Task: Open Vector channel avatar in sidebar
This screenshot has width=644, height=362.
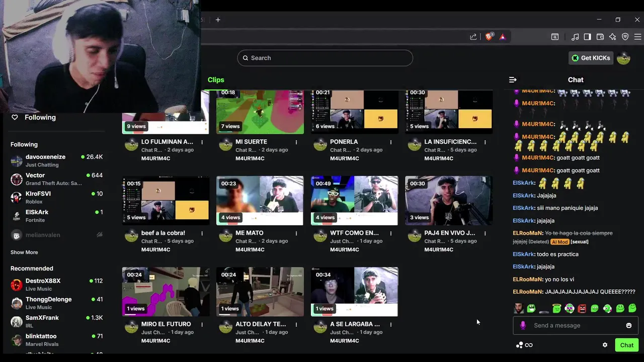Action: click(17, 179)
